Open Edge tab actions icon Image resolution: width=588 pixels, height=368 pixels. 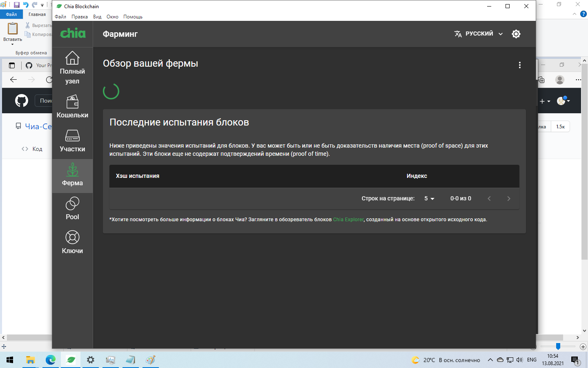click(12, 65)
